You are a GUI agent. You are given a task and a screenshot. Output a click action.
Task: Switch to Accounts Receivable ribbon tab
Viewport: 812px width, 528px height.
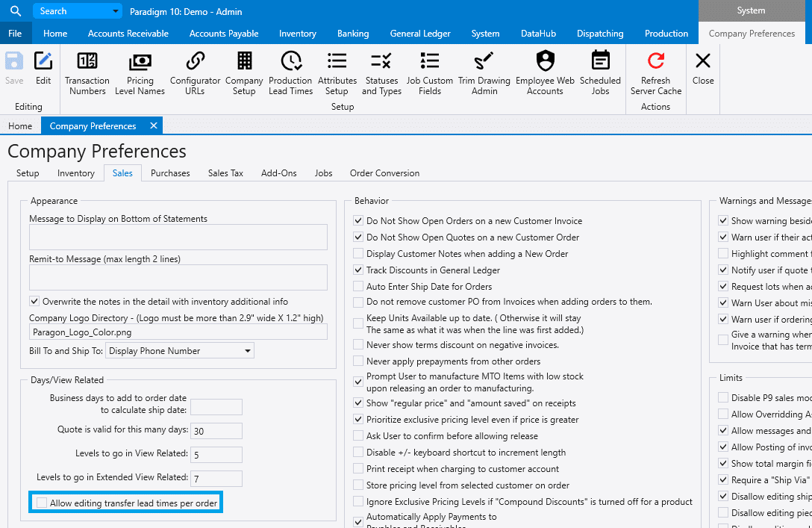[x=128, y=33]
